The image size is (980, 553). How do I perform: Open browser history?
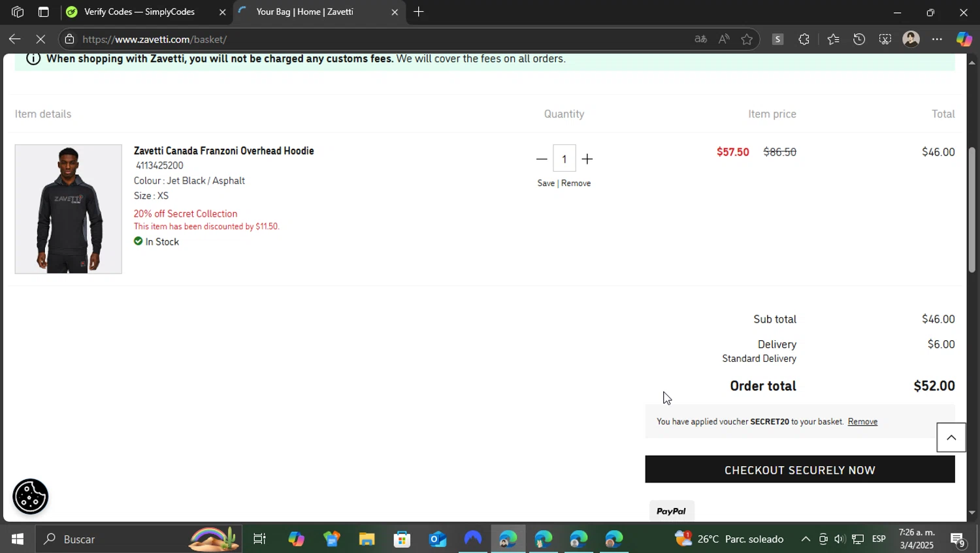pos(859,39)
